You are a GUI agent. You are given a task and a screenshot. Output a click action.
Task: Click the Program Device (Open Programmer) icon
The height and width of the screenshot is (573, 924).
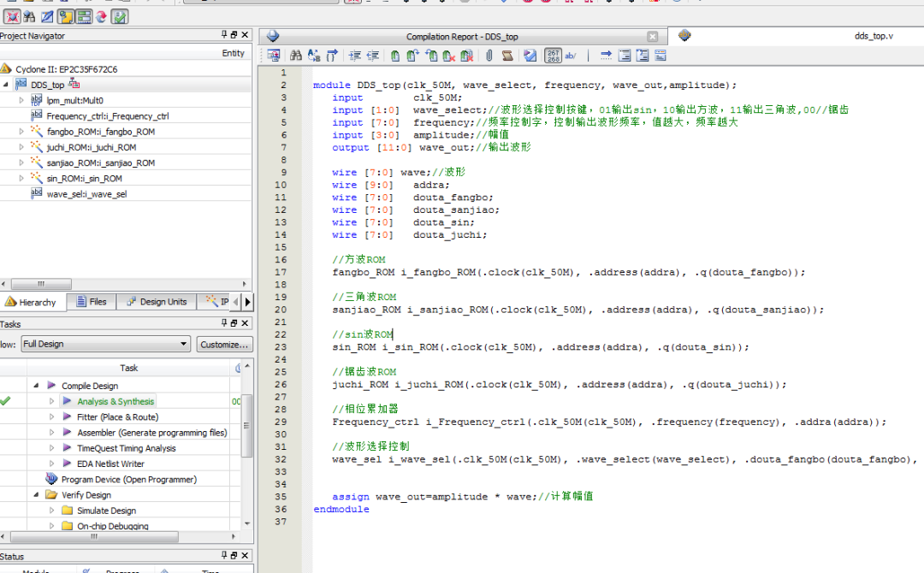click(x=51, y=480)
